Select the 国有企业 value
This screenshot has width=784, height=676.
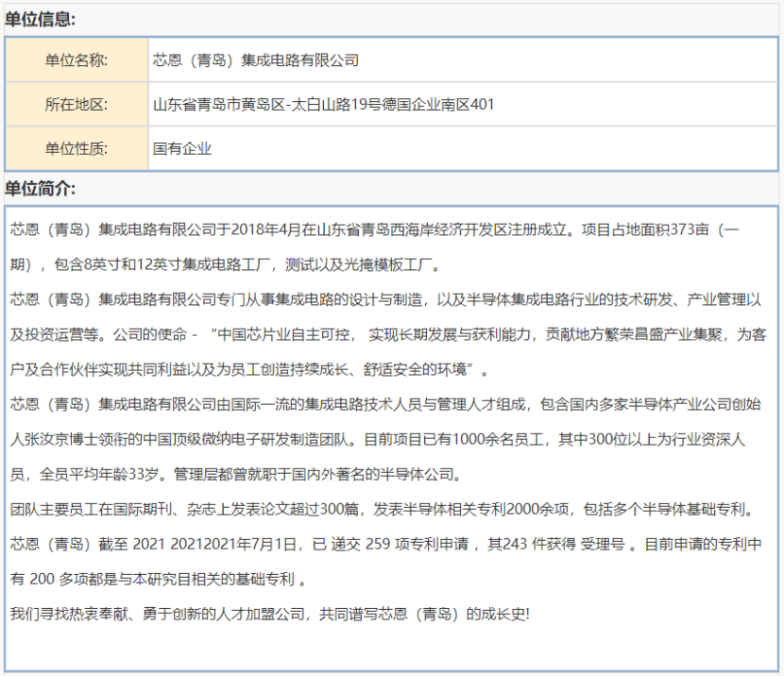click(182, 148)
